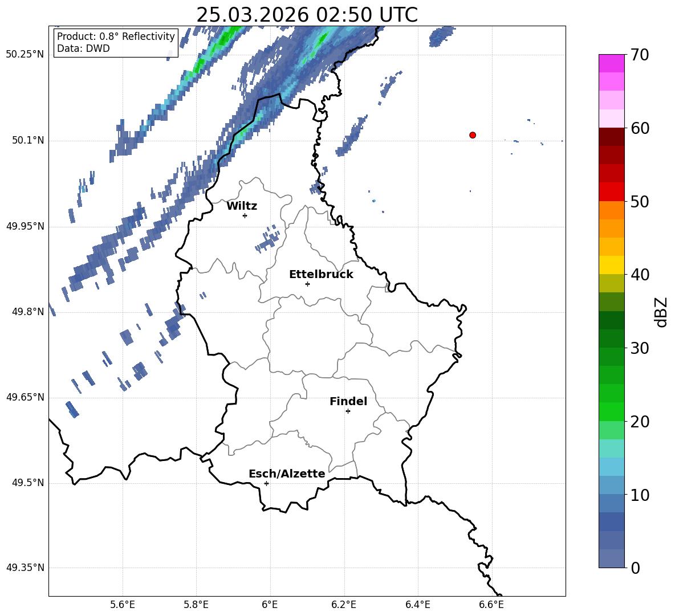Viewport: 675px width, 616px height.
Task: Click the Data: DWD label
Action: [83, 48]
